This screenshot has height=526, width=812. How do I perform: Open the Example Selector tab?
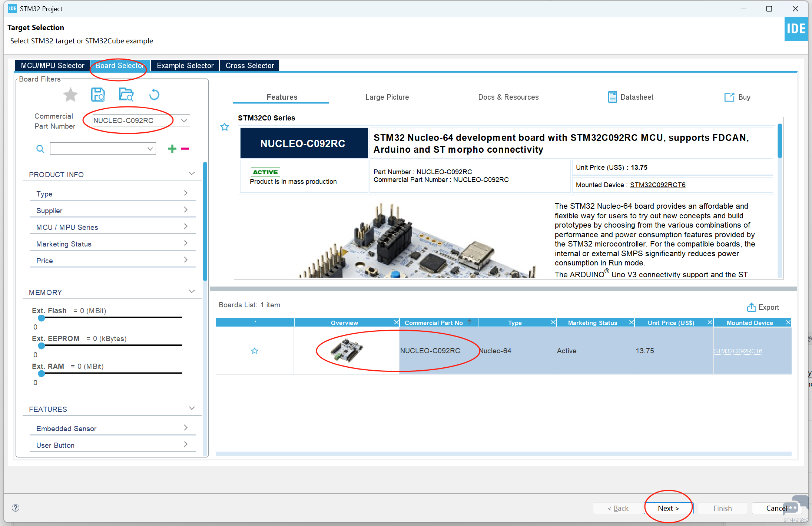click(x=185, y=66)
